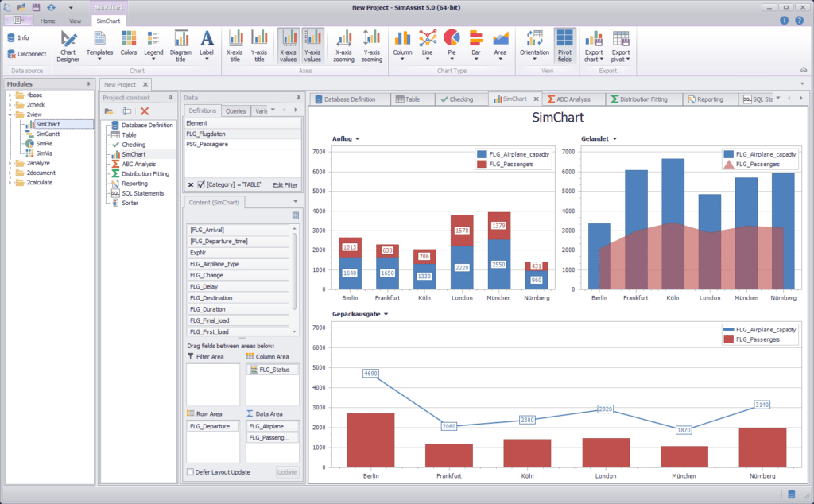Open the Templates gallery
Screen dimensions: 814x504
pos(99,46)
